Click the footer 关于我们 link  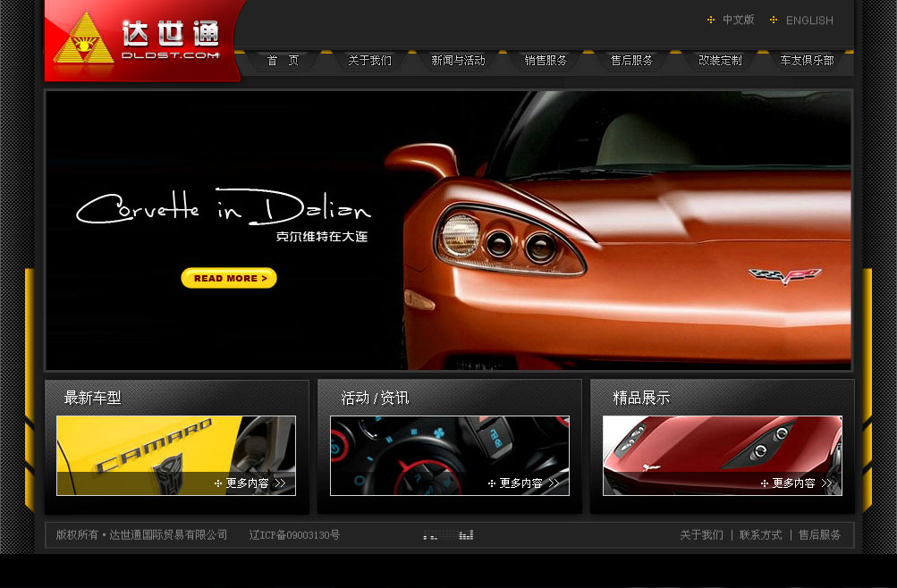[x=701, y=535]
